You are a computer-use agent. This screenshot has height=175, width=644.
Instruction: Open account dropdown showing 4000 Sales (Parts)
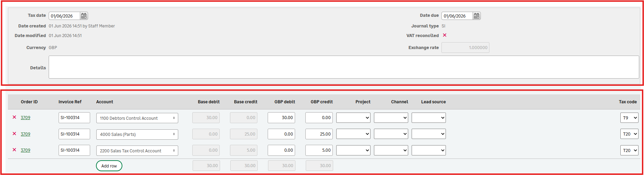tap(137, 134)
